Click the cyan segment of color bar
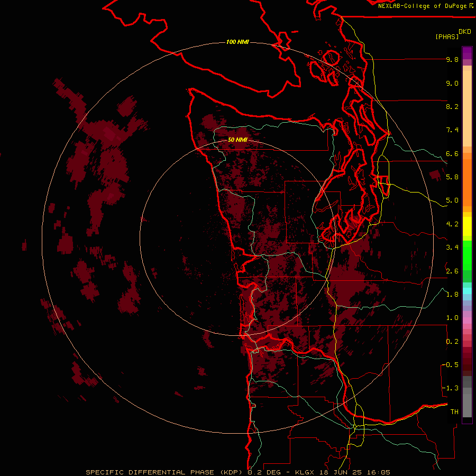 (x=467, y=291)
